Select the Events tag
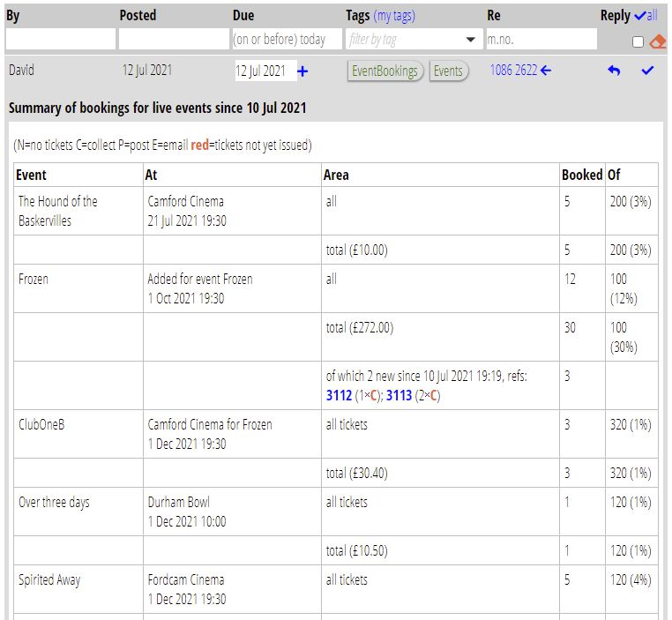Screen dimensions: 672x620 click(x=448, y=71)
